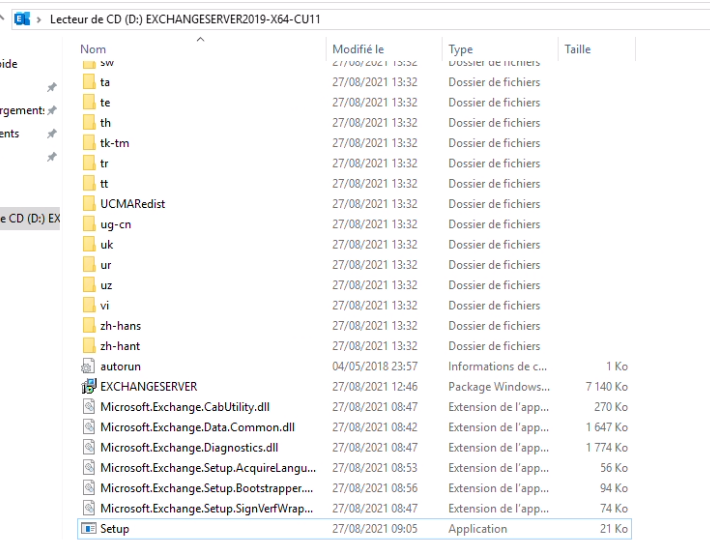Click the address bar path text
This screenshot has height=544, width=710.
point(185,19)
